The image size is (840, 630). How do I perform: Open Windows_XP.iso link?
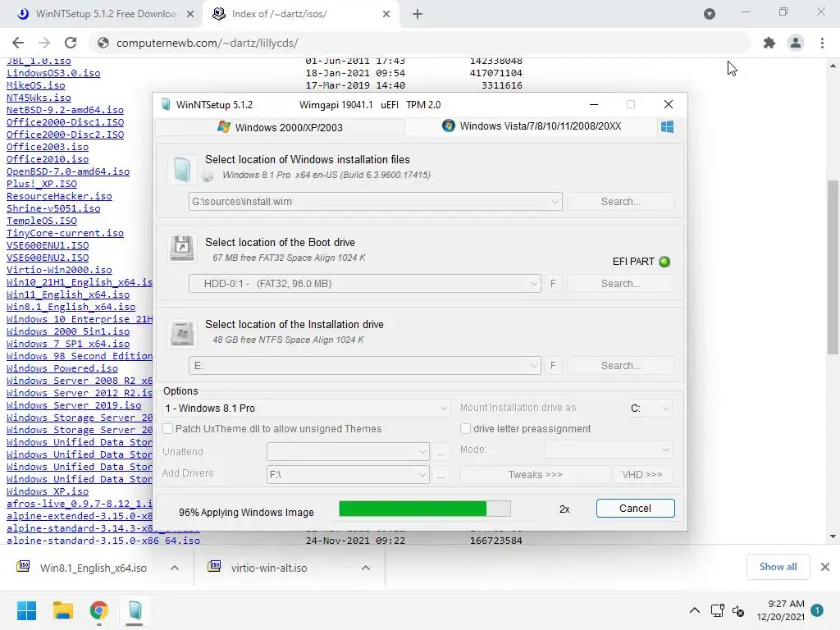point(48,491)
